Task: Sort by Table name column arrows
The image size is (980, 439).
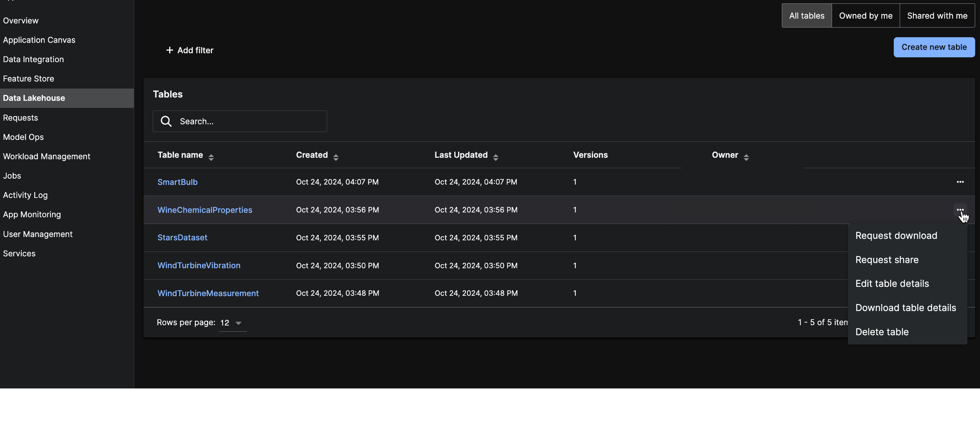Action: pyautogui.click(x=211, y=157)
